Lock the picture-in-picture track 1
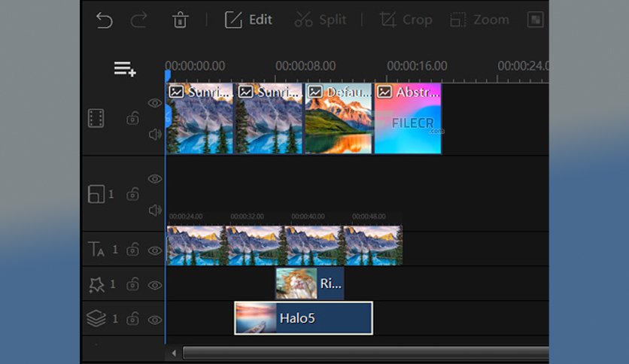 (132, 194)
